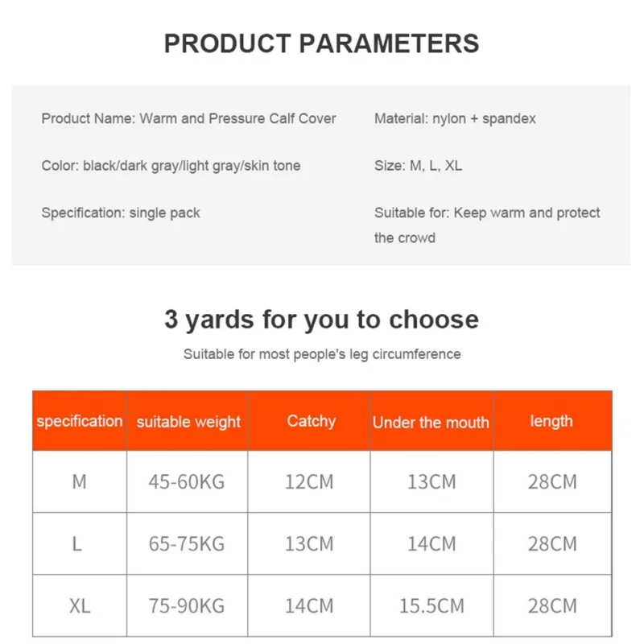Click the 'length' column header

click(551, 421)
